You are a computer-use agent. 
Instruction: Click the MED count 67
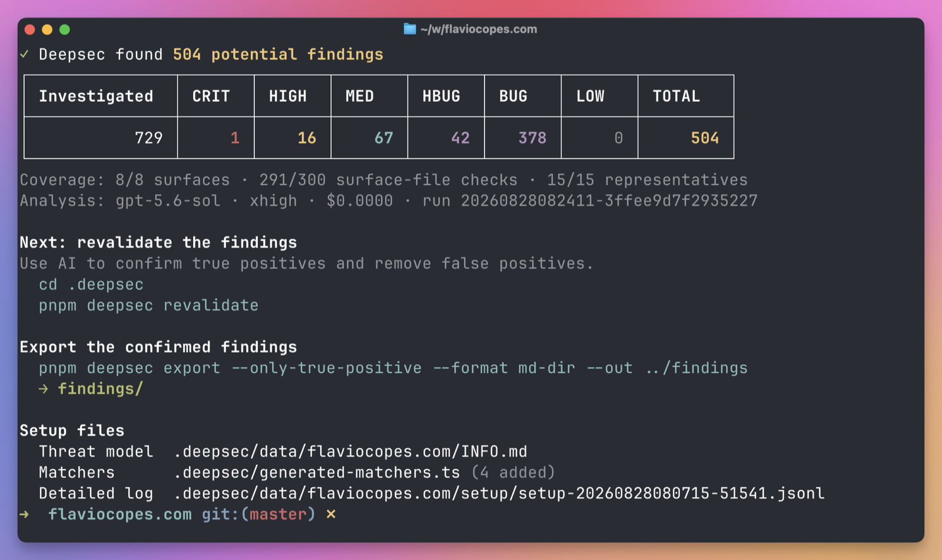point(384,138)
